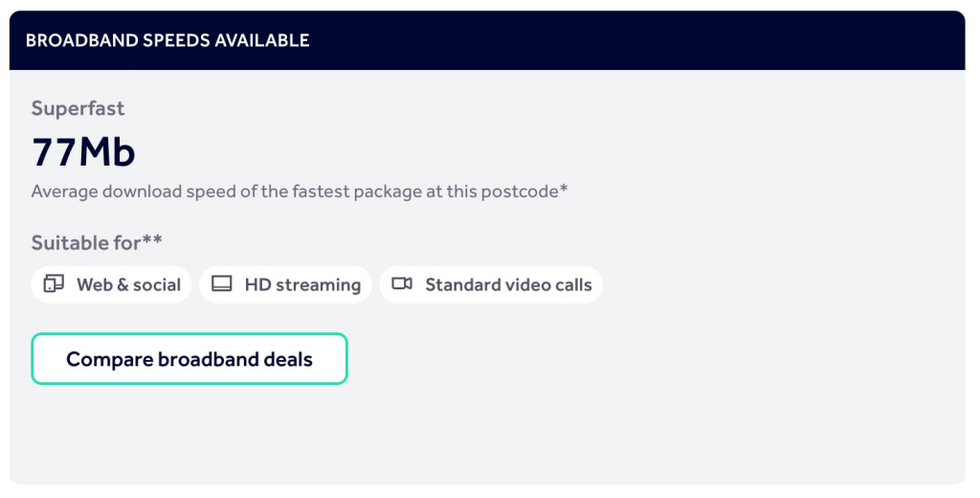Click the Average download speed description text
Screen dimensions: 980x498
[300, 192]
